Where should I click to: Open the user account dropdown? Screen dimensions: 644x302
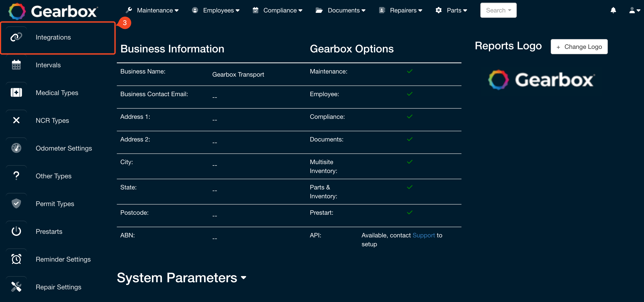coord(635,10)
